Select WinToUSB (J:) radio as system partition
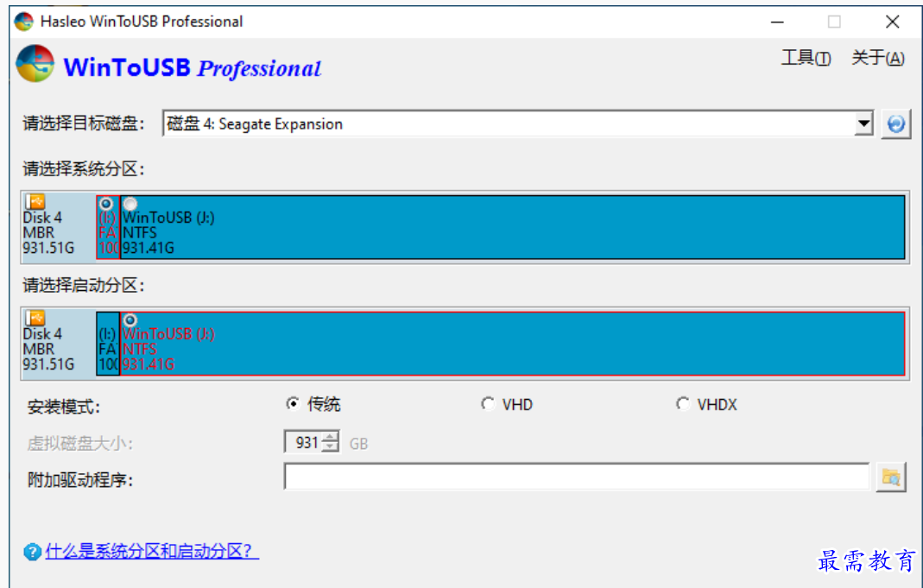 [130, 204]
